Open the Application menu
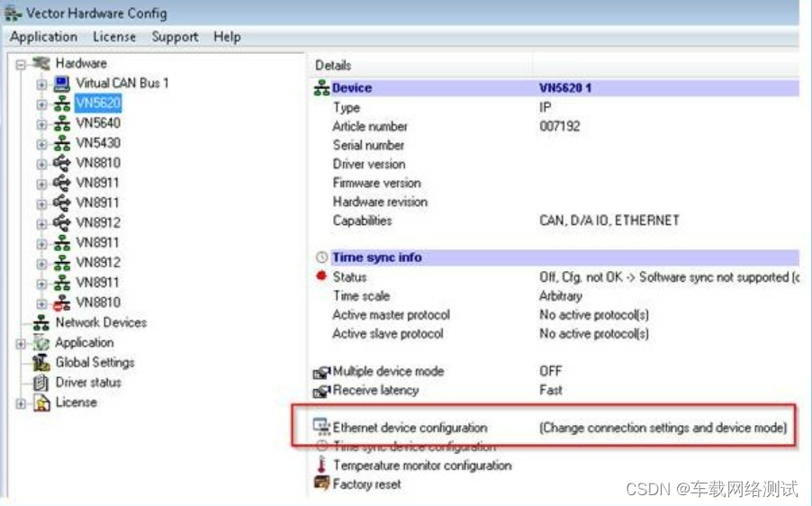812x506 pixels. click(43, 37)
